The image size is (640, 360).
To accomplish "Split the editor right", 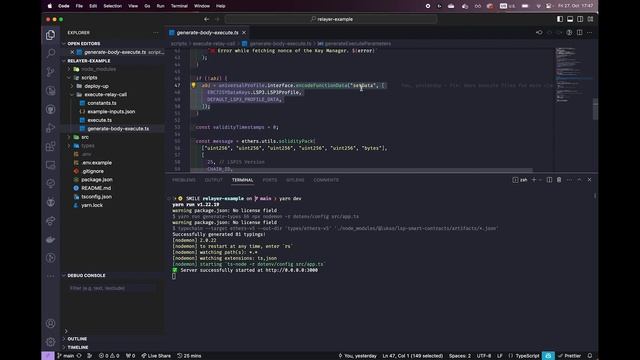I will [x=580, y=33].
